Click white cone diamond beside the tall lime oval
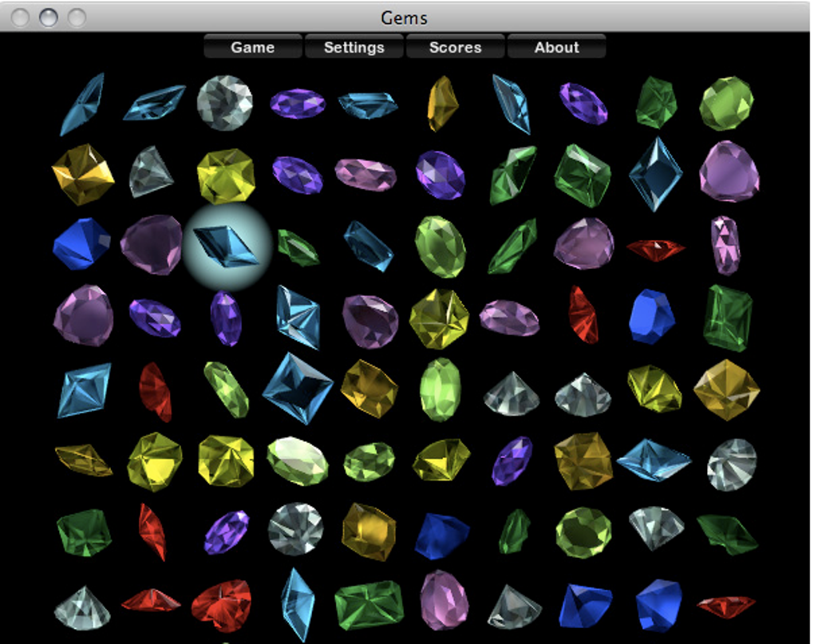Image resolution: width=814 pixels, height=644 pixels. pos(512,394)
